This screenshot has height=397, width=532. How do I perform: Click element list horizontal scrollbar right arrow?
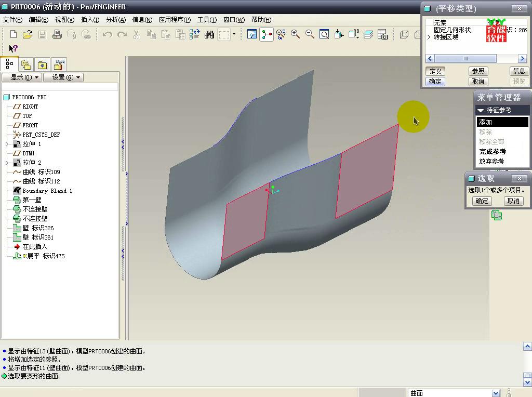[522, 59]
